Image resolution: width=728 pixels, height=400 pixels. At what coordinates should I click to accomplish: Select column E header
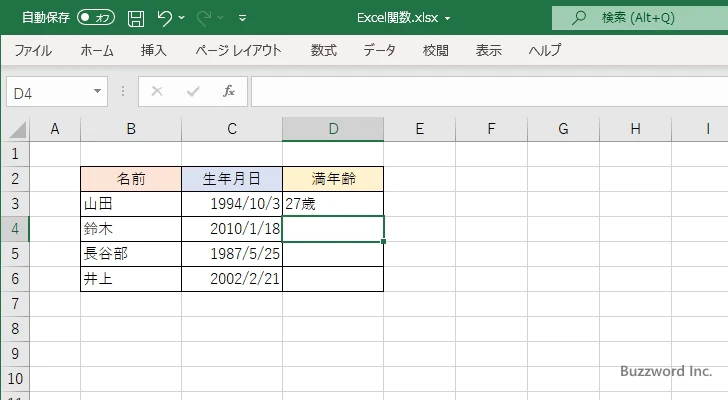tap(419, 129)
